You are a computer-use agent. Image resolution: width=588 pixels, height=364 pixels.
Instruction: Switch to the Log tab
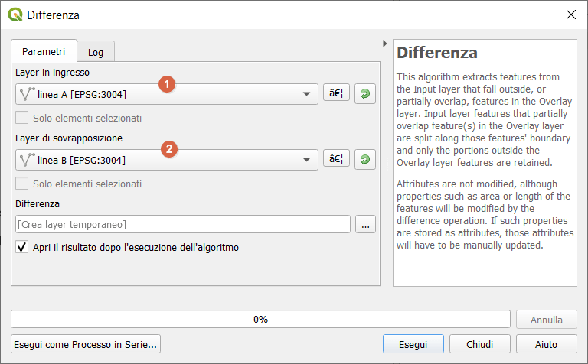[96, 52]
